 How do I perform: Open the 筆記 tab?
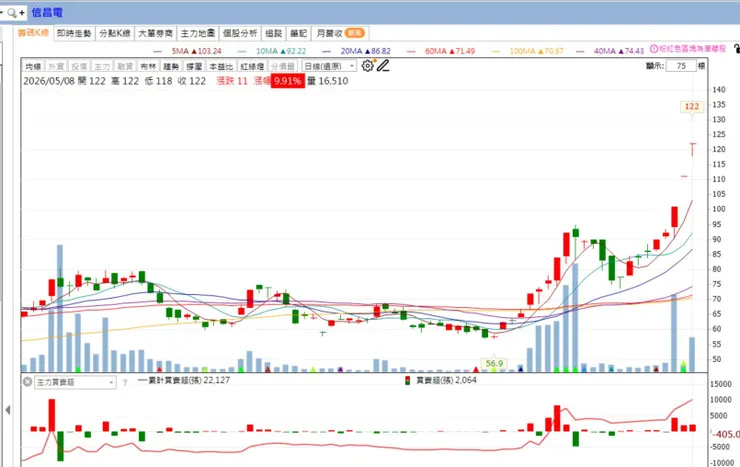pyautogui.click(x=298, y=33)
